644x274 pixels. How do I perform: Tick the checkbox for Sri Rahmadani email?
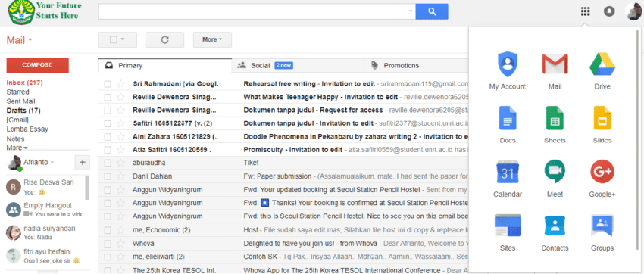point(108,84)
